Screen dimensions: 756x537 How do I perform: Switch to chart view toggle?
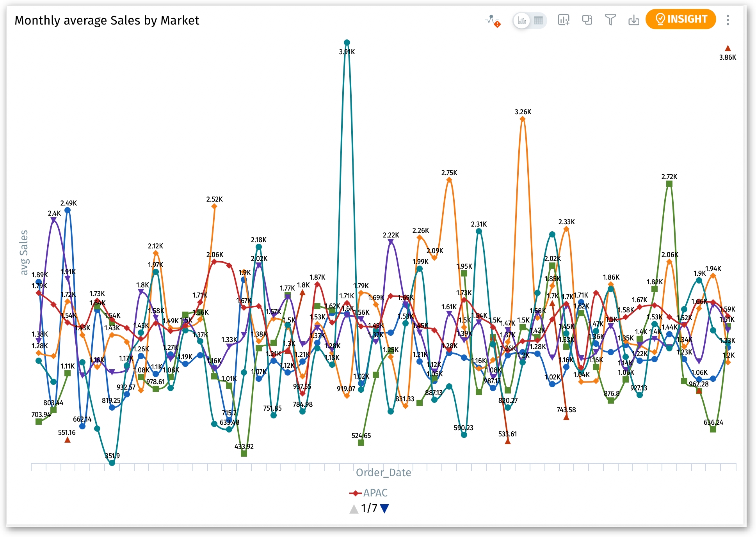pyautogui.click(x=522, y=20)
